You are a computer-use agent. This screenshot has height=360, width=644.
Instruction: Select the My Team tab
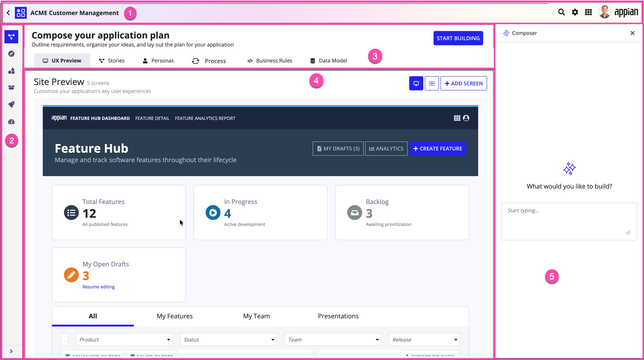click(257, 316)
